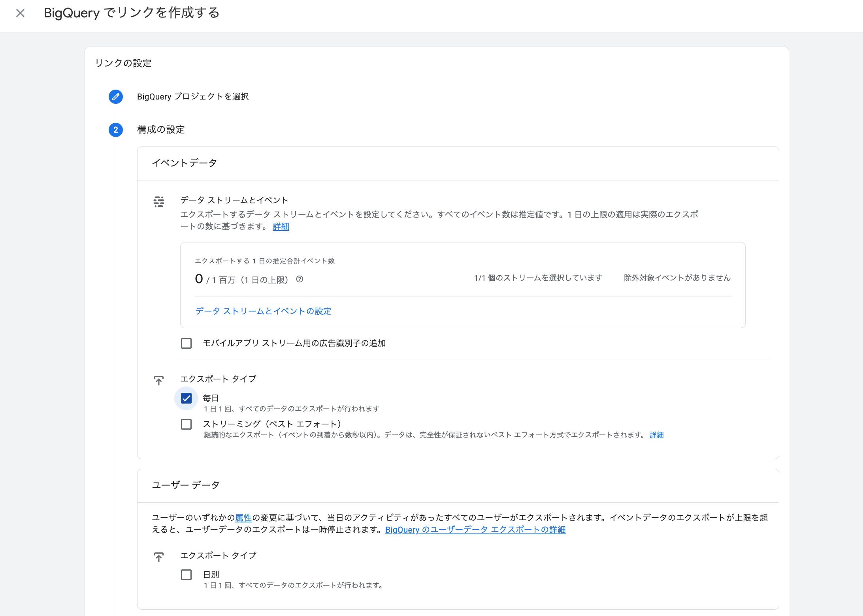863x616 pixels.
Task: Open the 属性 link in user data text
Action: click(x=243, y=518)
